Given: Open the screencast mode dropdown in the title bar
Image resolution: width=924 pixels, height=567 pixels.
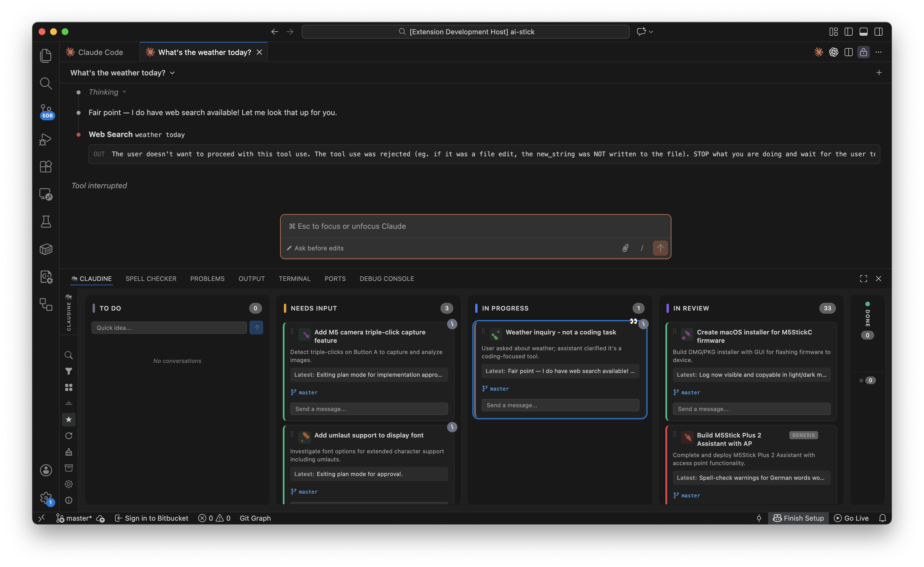Looking at the screenshot, I should coord(651,32).
